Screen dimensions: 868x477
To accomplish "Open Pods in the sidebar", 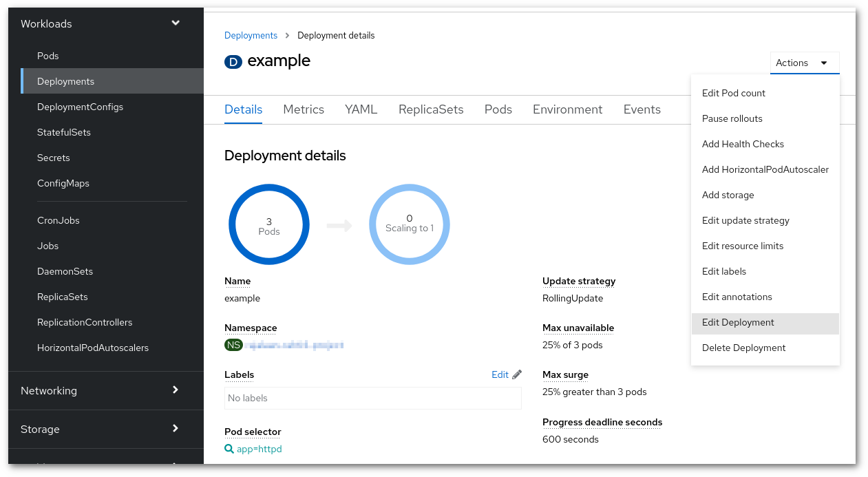I will click(x=48, y=56).
